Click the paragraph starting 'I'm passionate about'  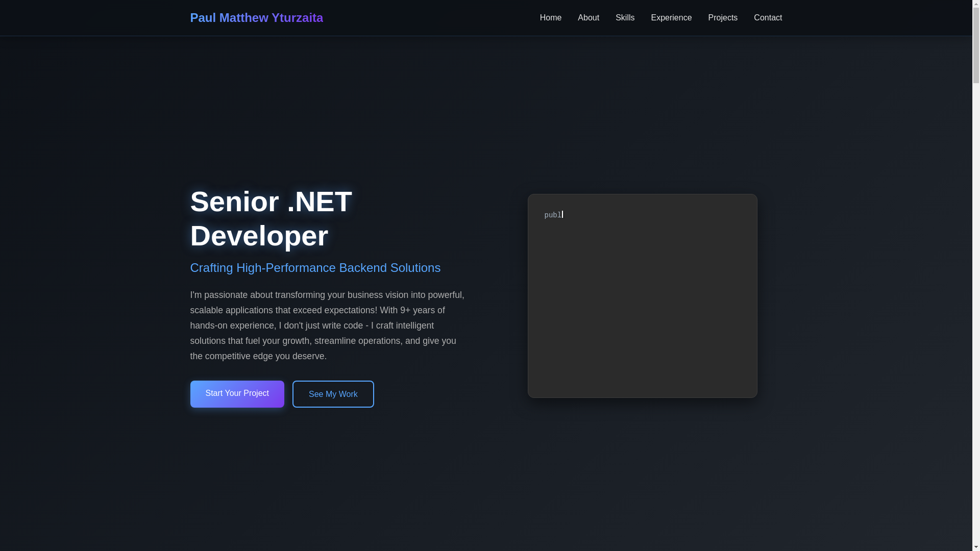328,325
